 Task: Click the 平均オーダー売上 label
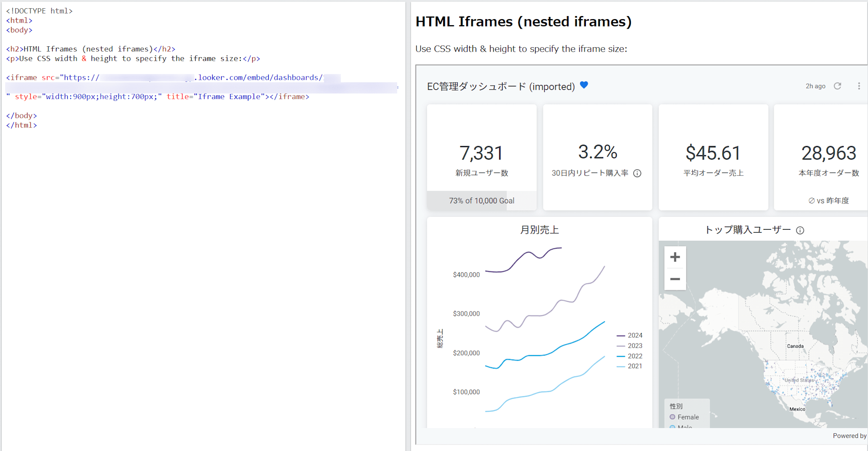pos(713,173)
